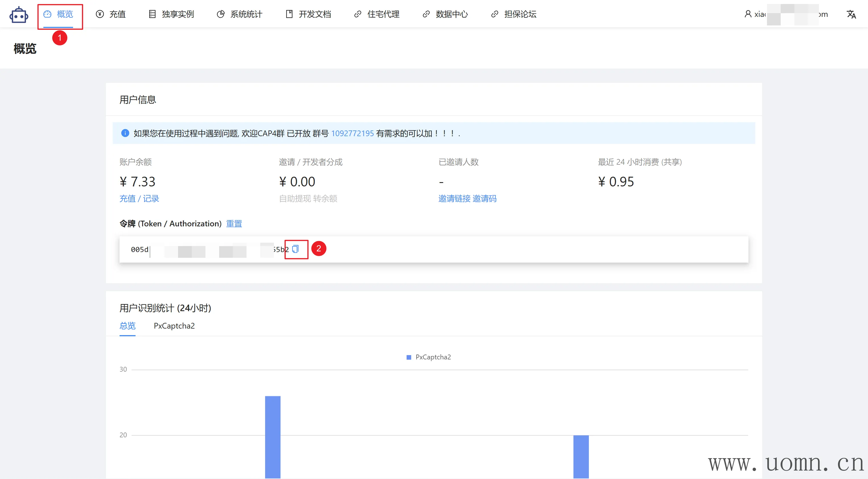
Task: Open the language translation icon
Action: click(851, 14)
